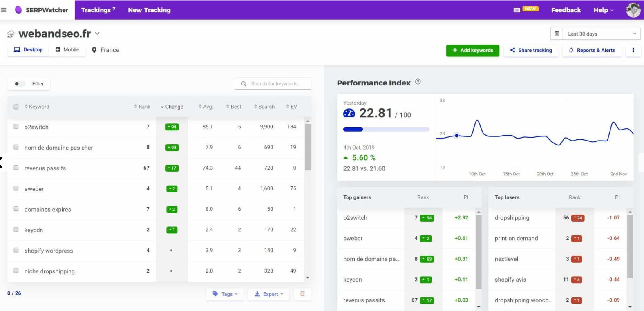
Task: Open the hamburger menu icon
Action: (x=4, y=10)
